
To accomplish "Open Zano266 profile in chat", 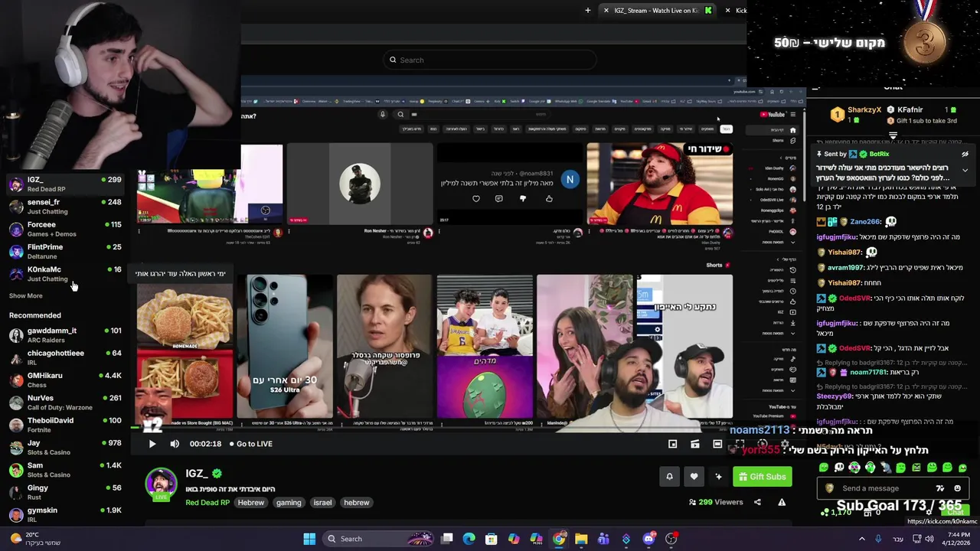I will (864, 222).
